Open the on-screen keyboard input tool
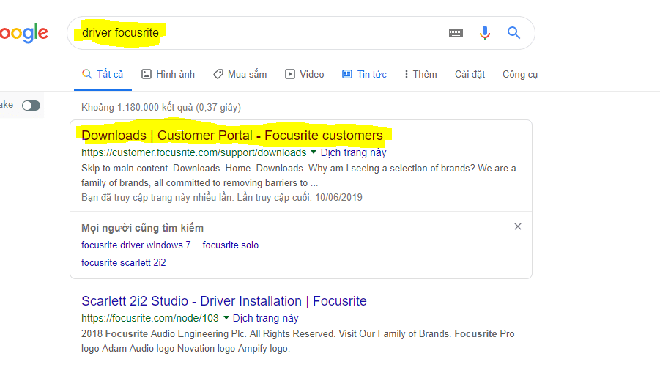This screenshot has height=370, width=660. (x=455, y=33)
